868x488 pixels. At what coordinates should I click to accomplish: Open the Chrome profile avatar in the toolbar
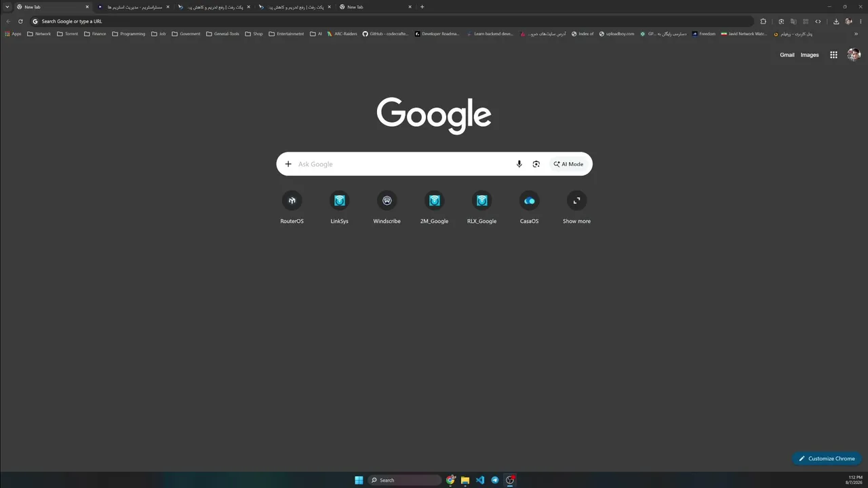(848, 21)
